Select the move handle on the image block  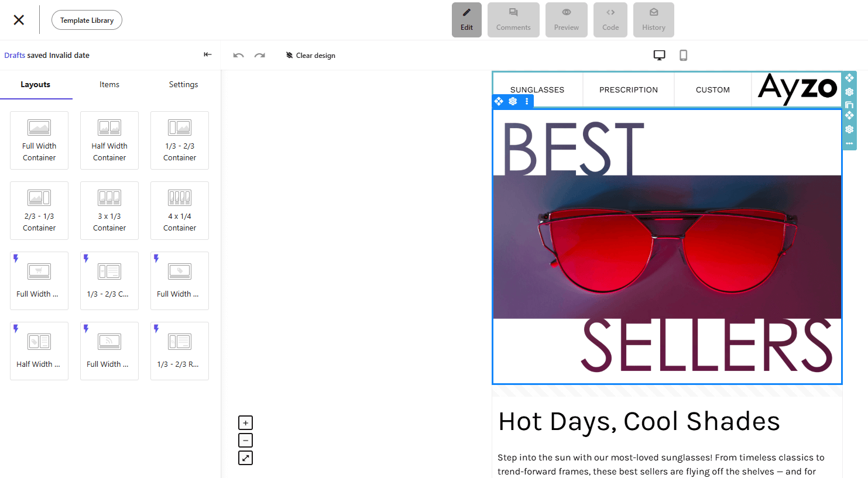[499, 101]
